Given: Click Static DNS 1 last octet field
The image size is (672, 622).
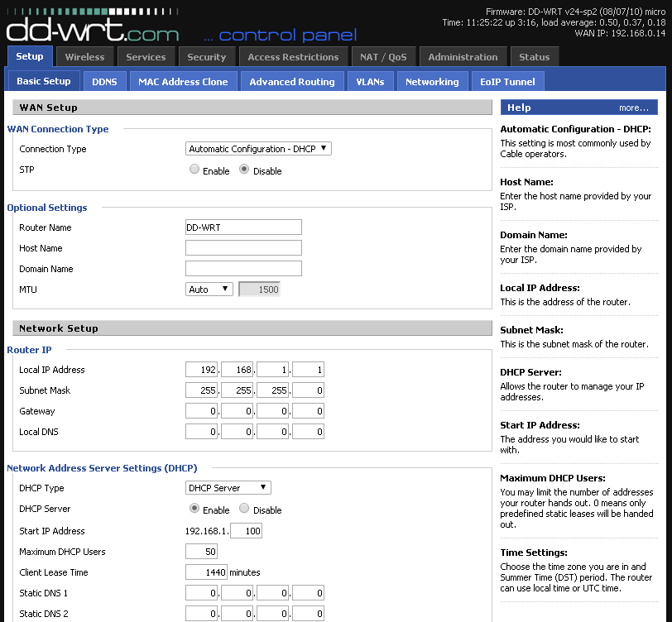Looking at the screenshot, I should [308, 593].
